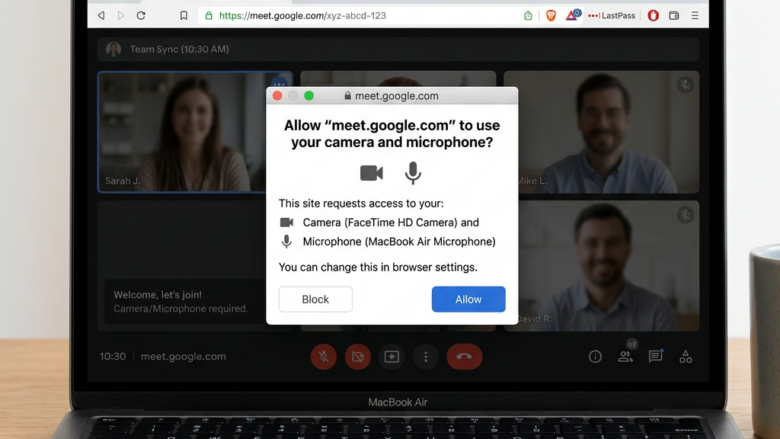Open meeting details info icon

(x=595, y=356)
